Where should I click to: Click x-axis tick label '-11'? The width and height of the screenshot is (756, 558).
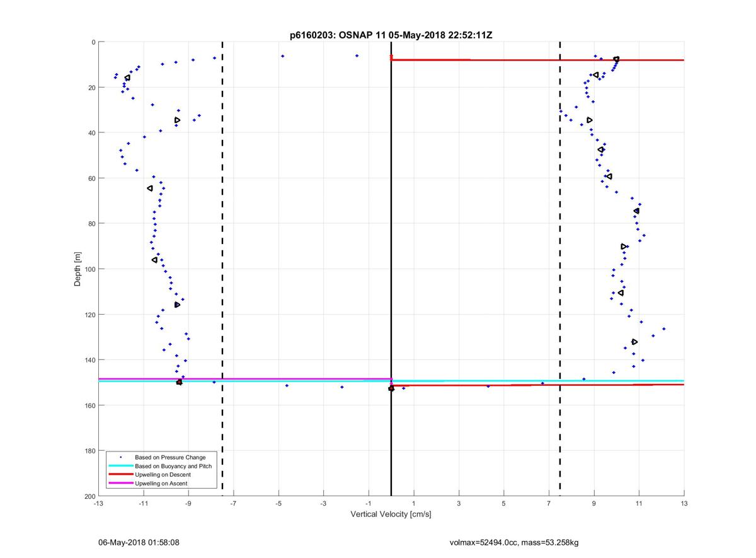pyautogui.click(x=143, y=504)
